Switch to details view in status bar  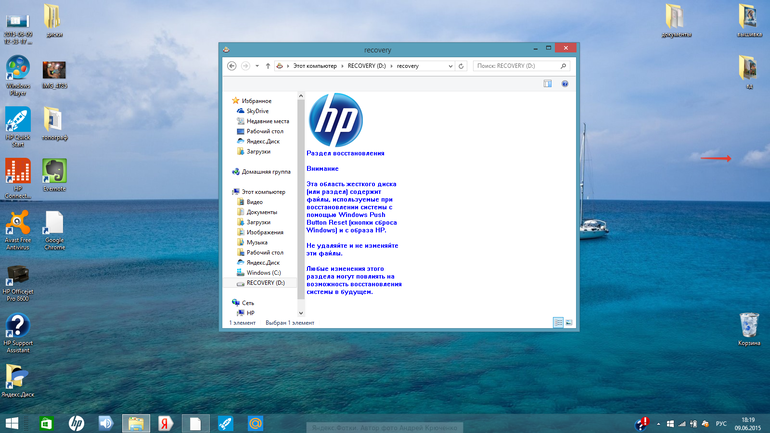(x=558, y=323)
